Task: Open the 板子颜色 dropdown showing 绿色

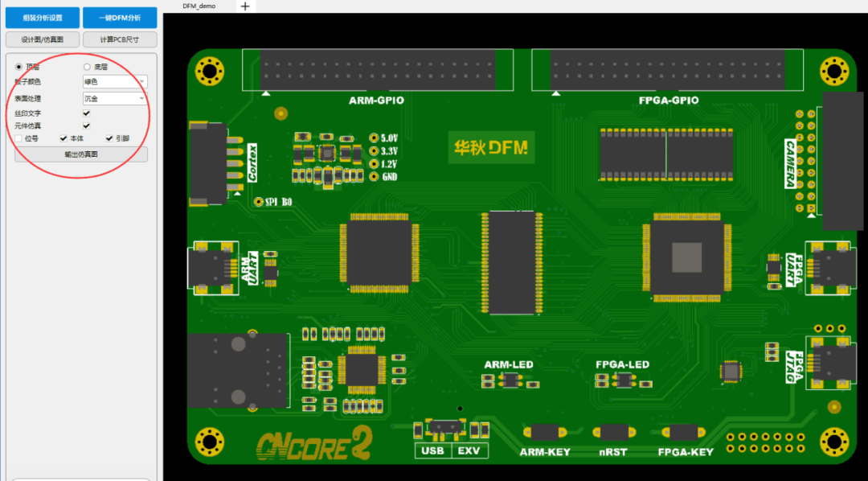Action: [x=115, y=81]
